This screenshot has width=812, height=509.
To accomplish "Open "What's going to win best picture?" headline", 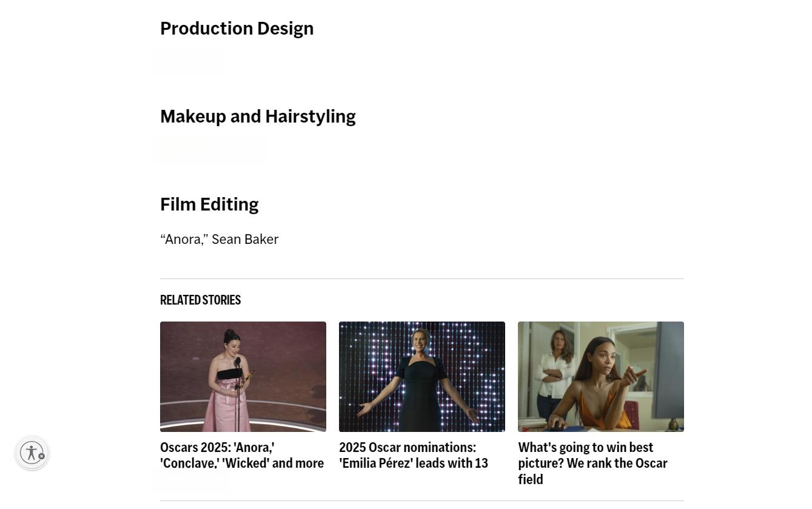I will pyautogui.click(x=592, y=463).
